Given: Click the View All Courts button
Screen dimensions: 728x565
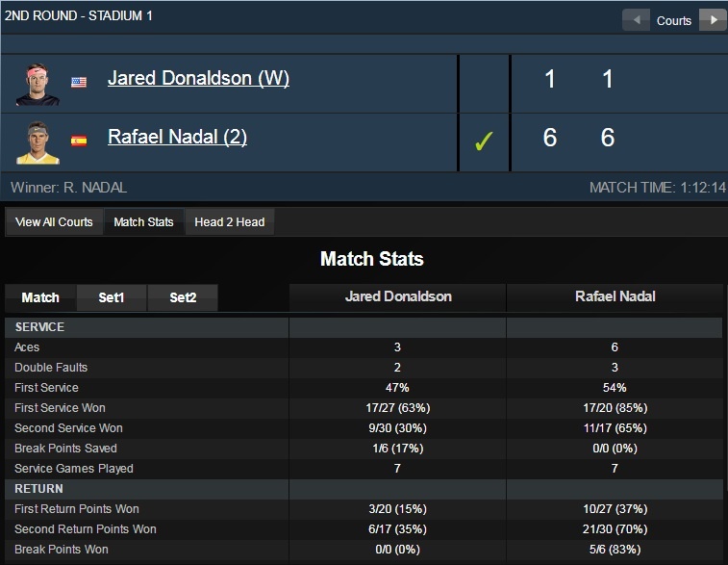Looking at the screenshot, I should (54, 222).
